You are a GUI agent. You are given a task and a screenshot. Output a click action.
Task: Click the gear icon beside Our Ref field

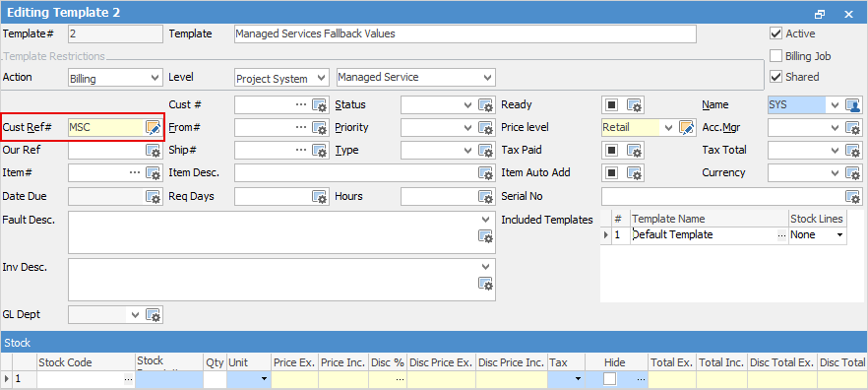point(154,151)
